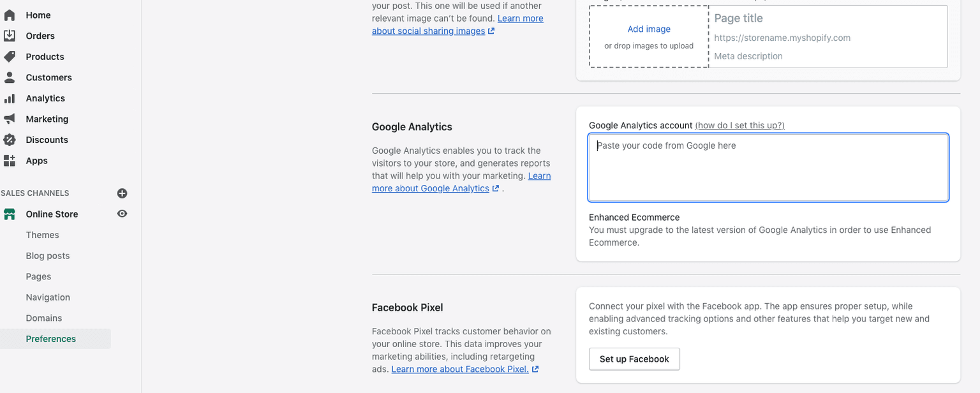Focus the Google Analytics code text box
Image resolution: width=980 pixels, height=393 pixels.
tap(768, 168)
